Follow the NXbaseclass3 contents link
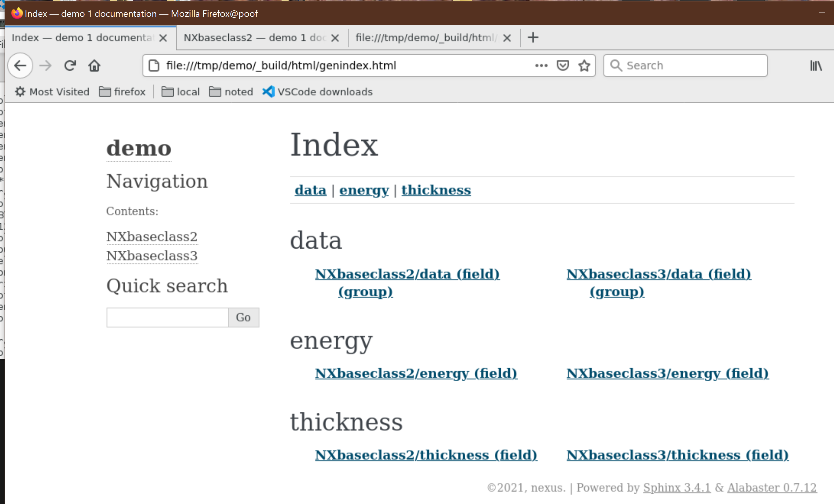 152,256
